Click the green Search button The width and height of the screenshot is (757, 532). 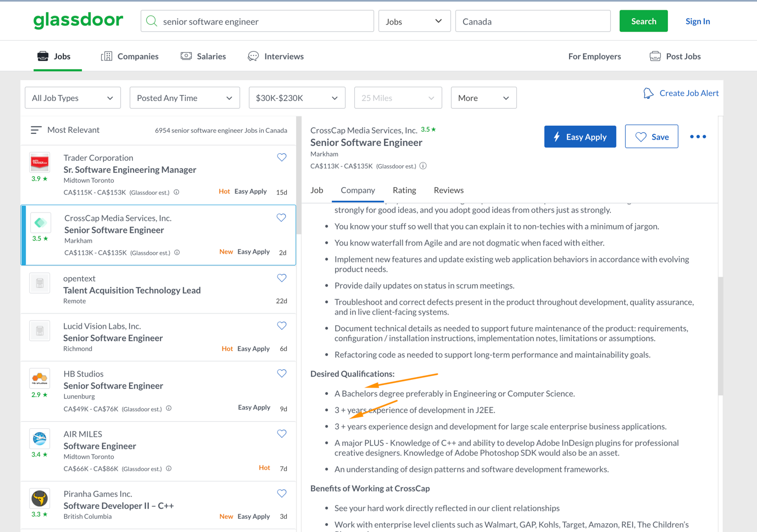[643, 21]
